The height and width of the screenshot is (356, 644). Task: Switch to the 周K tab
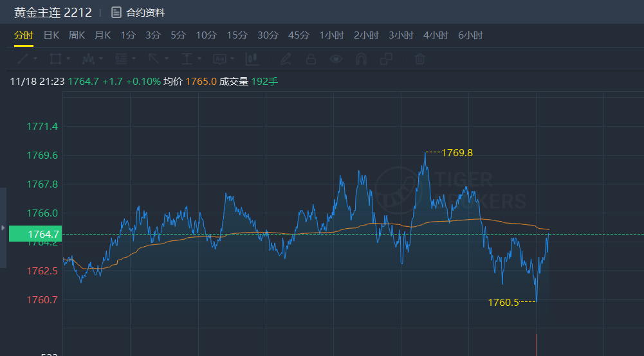coord(77,35)
